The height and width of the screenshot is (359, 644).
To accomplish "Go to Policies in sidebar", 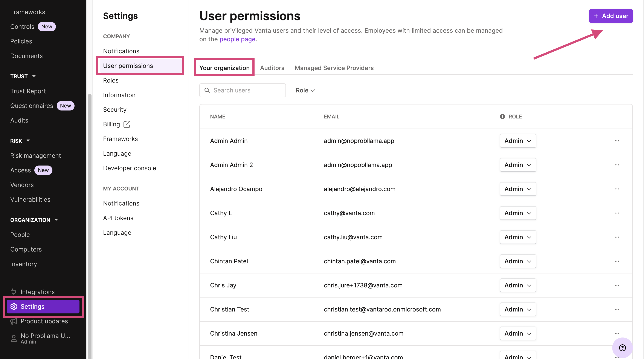I will (x=21, y=41).
